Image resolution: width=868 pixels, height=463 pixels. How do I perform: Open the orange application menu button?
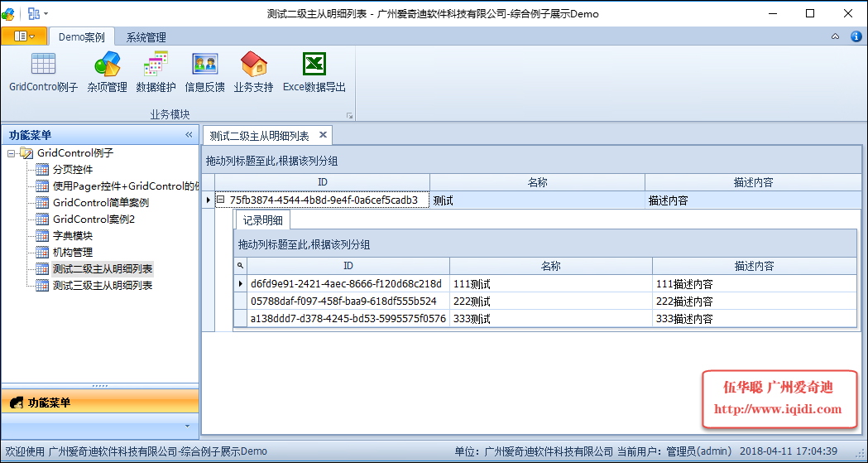pos(24,36)
